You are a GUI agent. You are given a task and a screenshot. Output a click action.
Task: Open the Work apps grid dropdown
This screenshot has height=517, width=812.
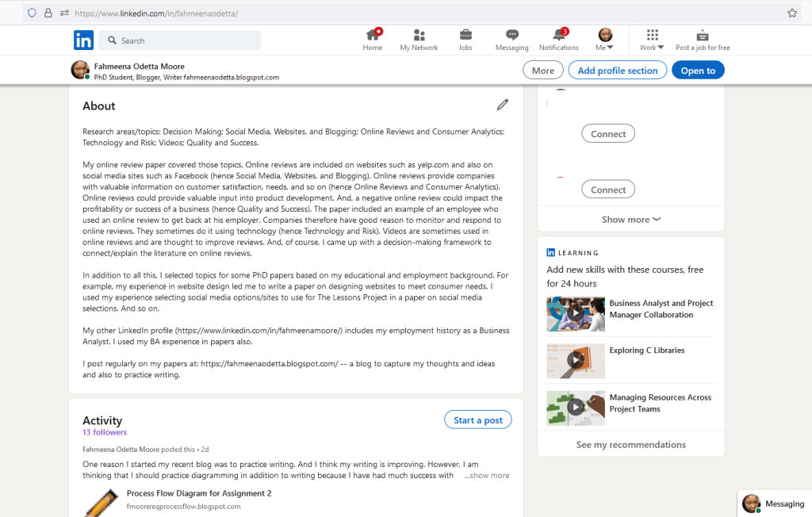click(x=652, y=39)
